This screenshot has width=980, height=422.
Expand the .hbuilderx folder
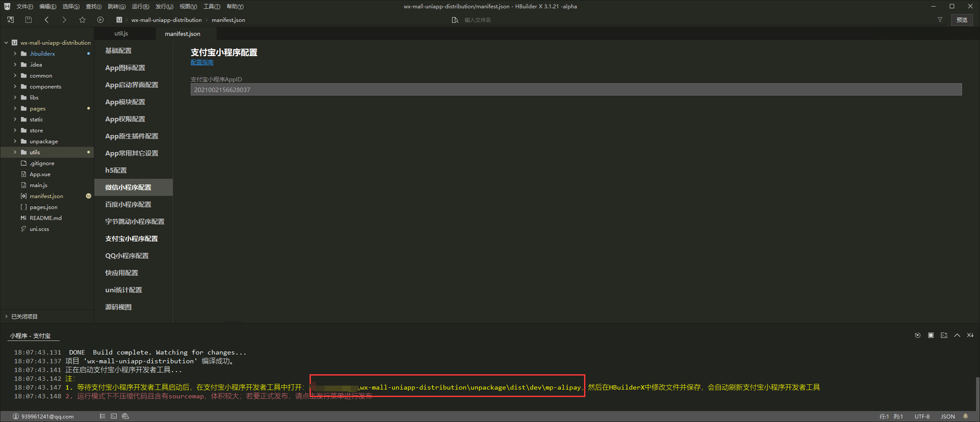(x=15, y=53)
